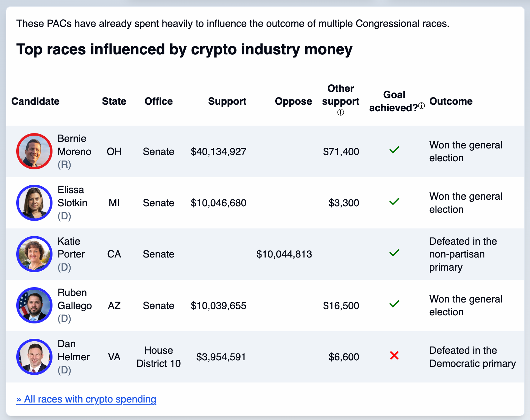Viewport: 530px width, 420px height.
Task: Click the Outcome column header
Action: 451,101
